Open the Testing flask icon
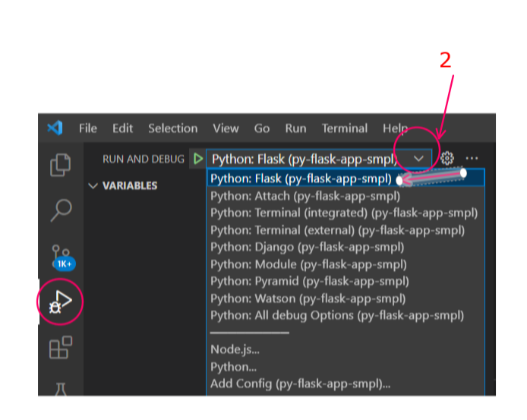 click(x=61, y=389)
